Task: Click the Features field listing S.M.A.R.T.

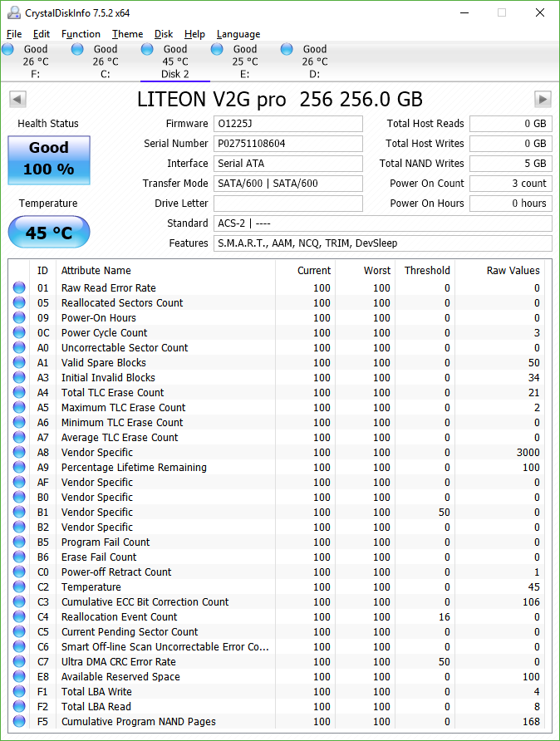Action: pos(383,243)
